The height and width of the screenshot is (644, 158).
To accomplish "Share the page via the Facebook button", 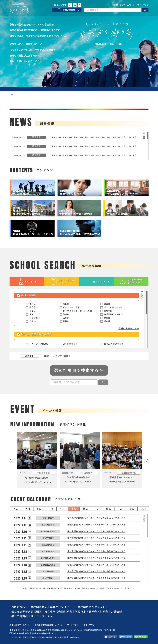I will click(x=110, y=637).
